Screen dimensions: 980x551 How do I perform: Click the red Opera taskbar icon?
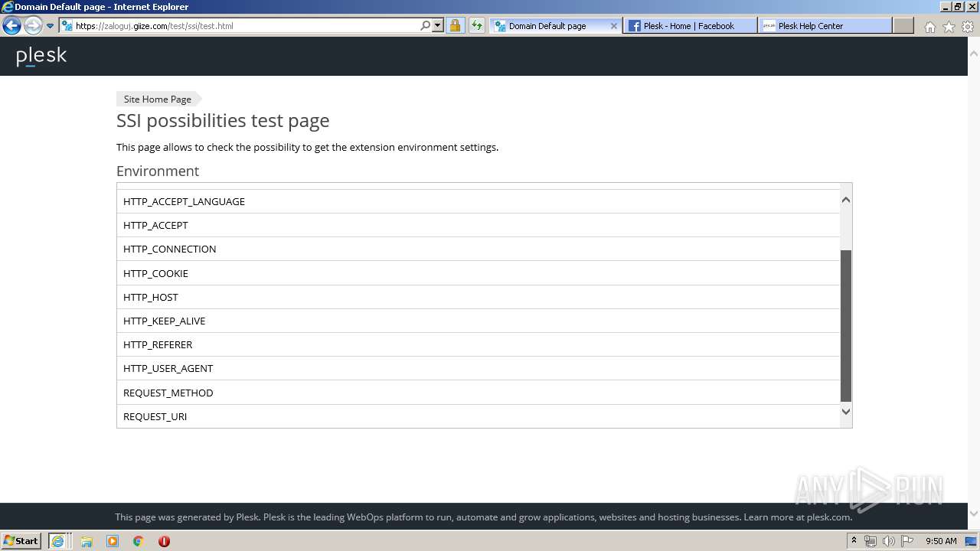click(164, 541)
